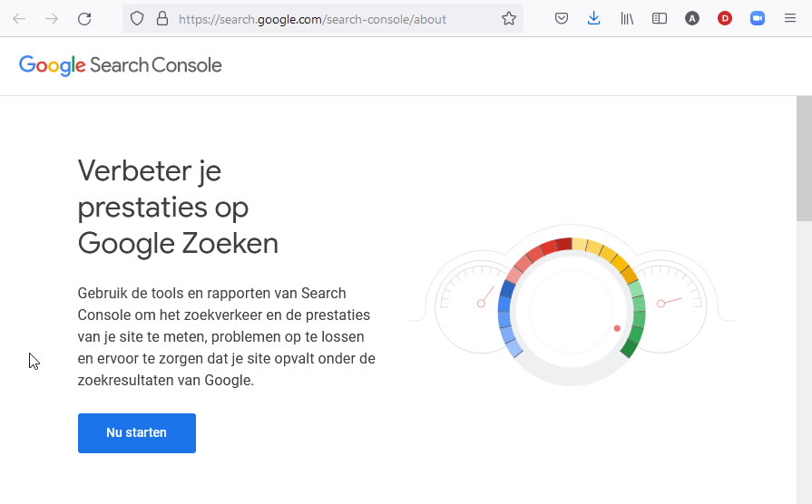Click the red 'D' extension icon
Image resolution: width=812 pixels, height=504 pixels.
tap(725, 19)
